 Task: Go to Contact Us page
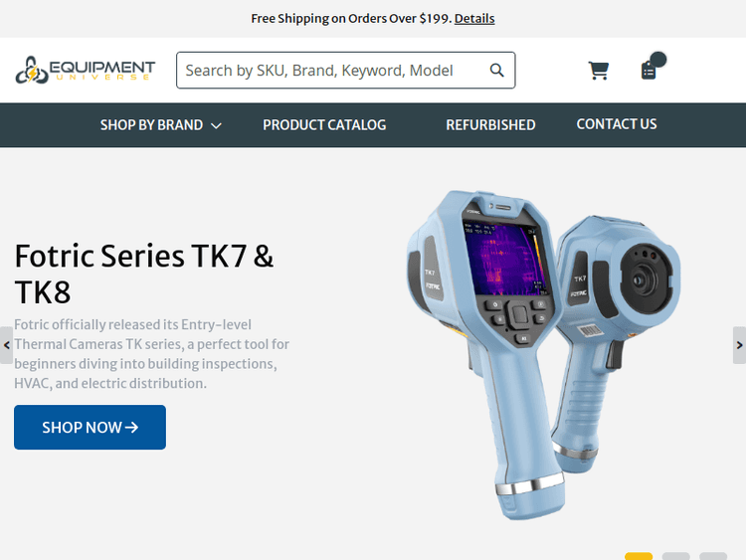(x=617, y=124)
